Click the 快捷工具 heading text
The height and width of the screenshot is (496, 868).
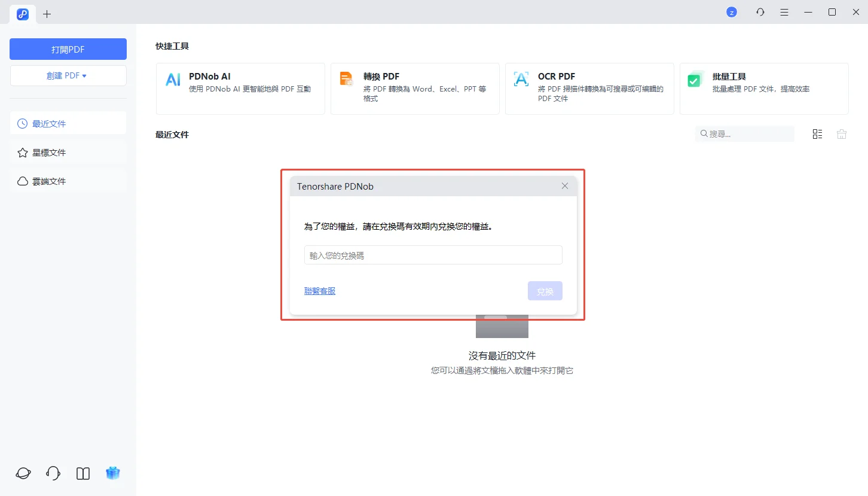point(172,46)
